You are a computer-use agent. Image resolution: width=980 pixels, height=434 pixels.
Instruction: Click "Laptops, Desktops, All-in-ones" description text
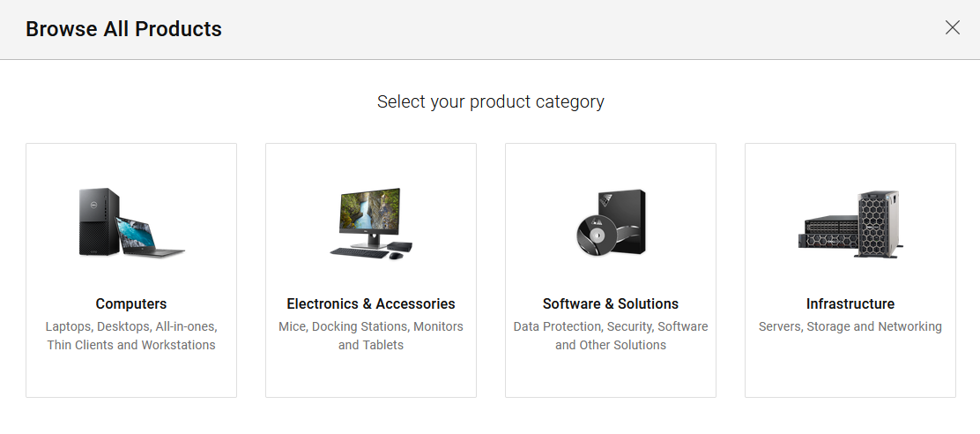(131, 326)
